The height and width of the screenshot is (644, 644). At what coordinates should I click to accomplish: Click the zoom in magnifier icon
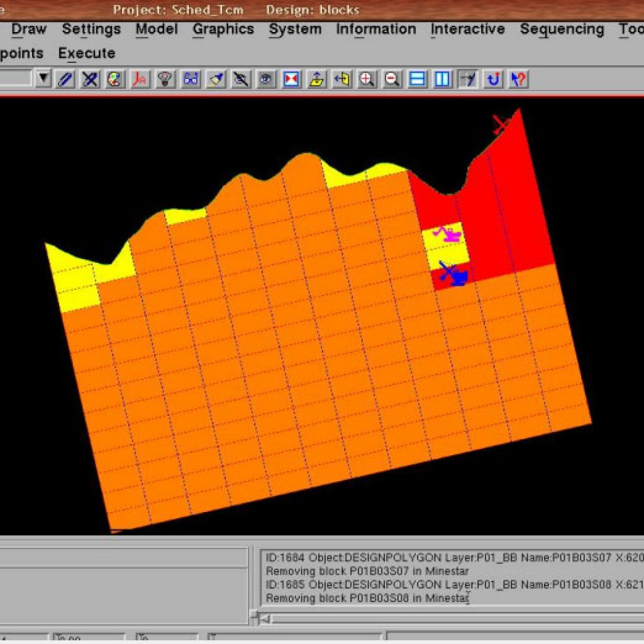click(x=367, y=79)
